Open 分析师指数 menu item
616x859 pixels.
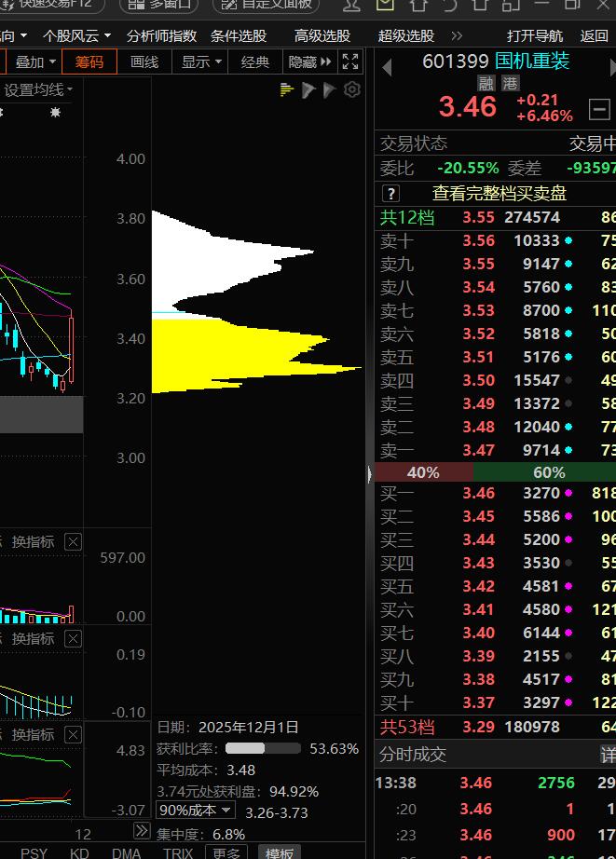161,36
